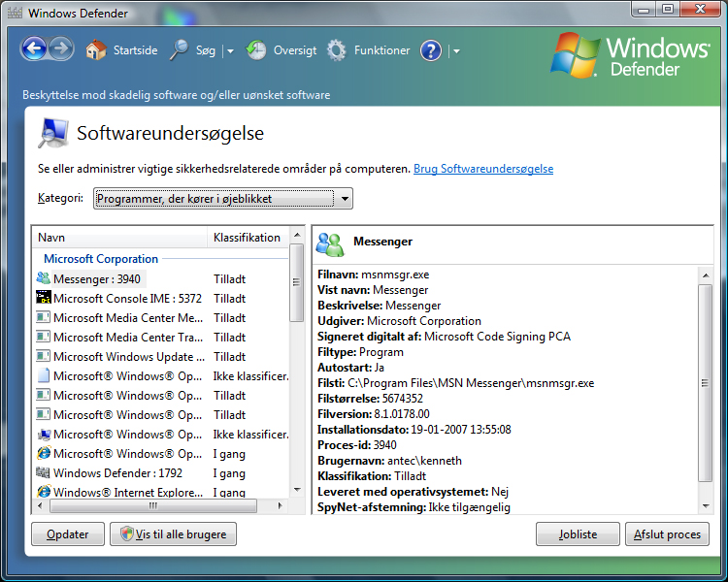Image resolution: width=728 pixels, height=582 pixels.
Task: Click the details pane scroll down arrow
Action: click(706, 506)
